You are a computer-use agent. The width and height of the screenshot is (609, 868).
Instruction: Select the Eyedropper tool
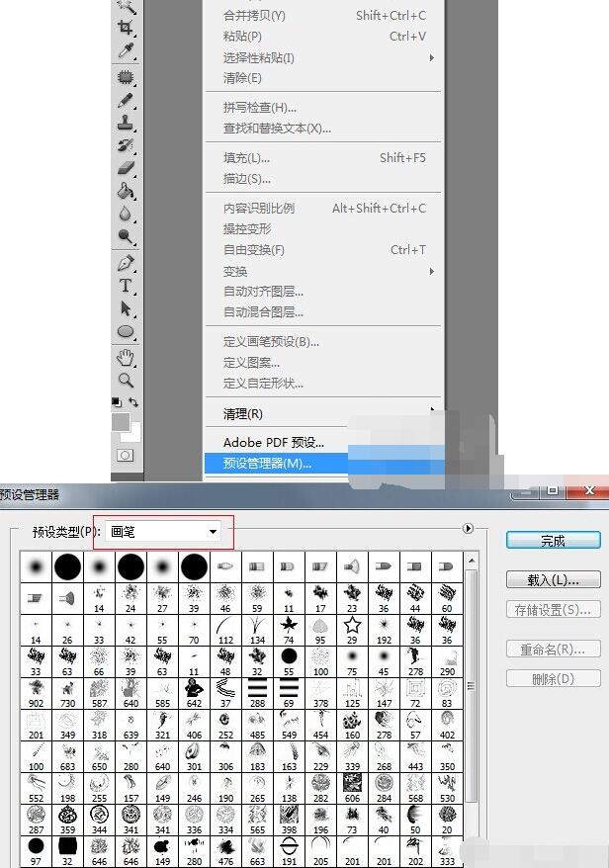point(127,50)
